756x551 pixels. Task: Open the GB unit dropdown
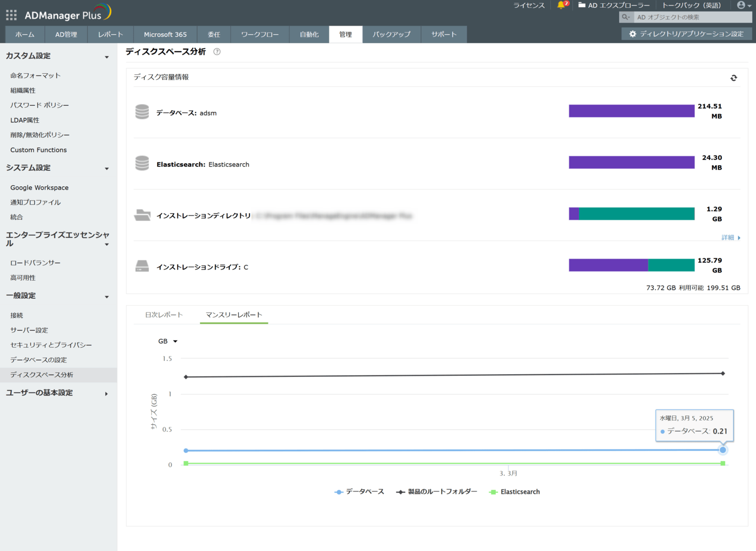[168, 341]
